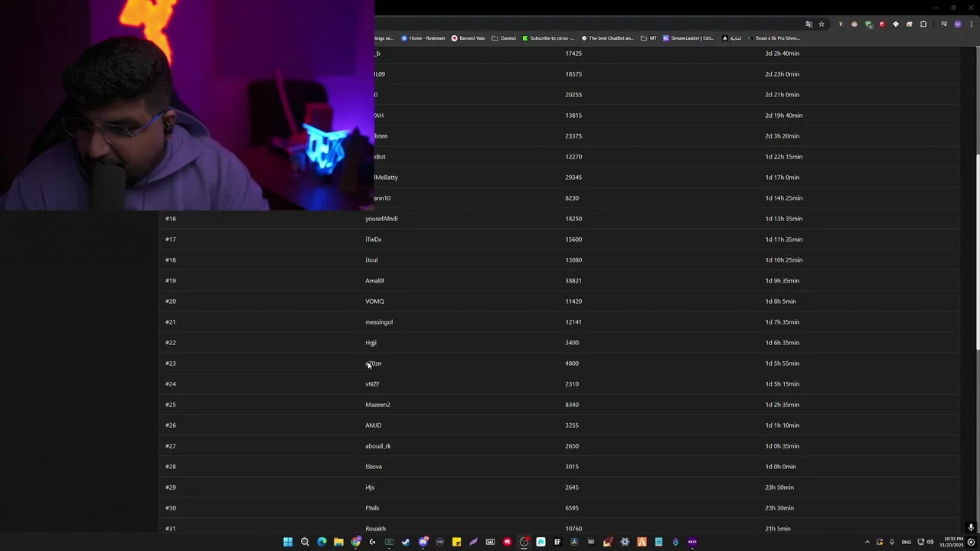The image size is (980, 551).
Task: Click watch time 23h 50min
Action: coord(779,487)
